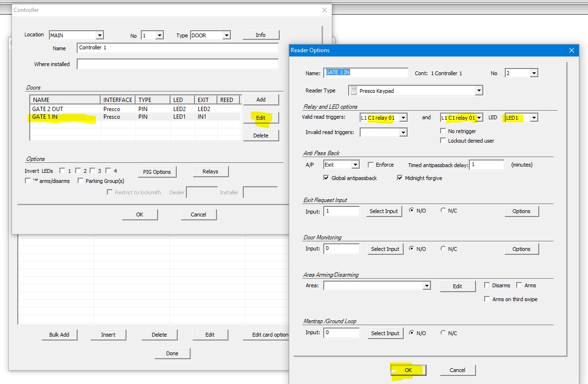This screenshot has width=588, height=384.
Task: Select the GATE 1 IN door row
Action: (x=135, y=117)
